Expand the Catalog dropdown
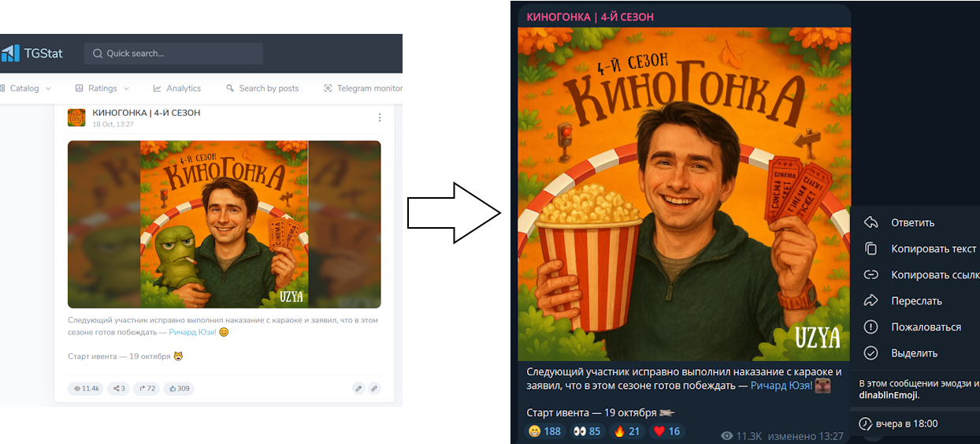 pyautogui.click(x=26, y=88)
